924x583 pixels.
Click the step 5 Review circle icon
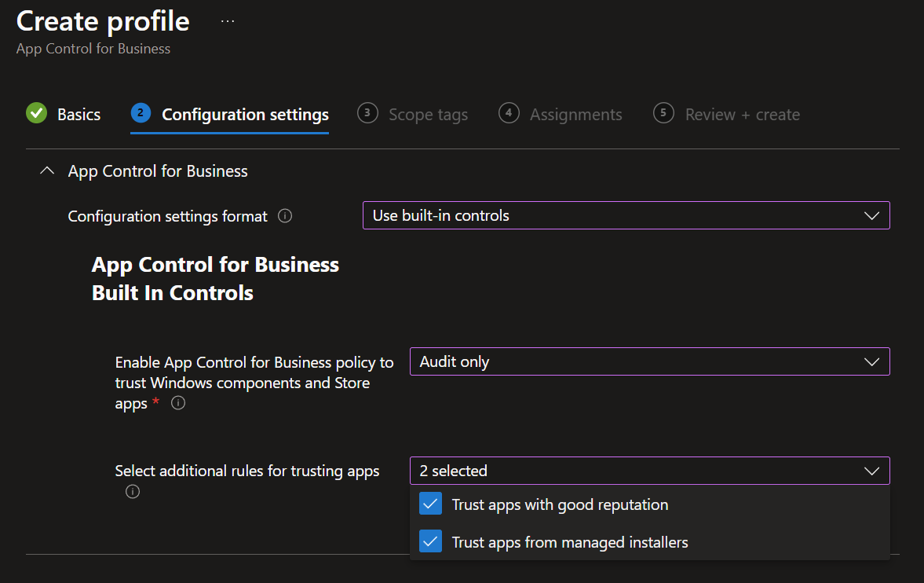(x=663, y=112)
